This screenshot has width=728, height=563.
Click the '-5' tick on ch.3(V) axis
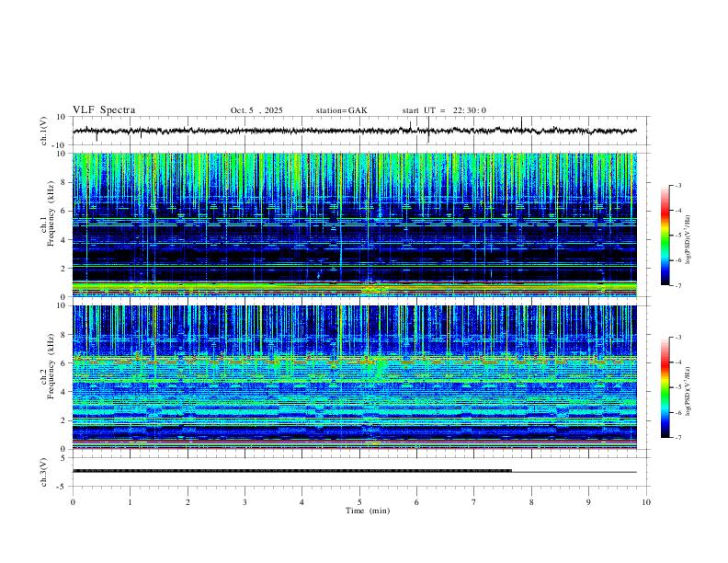[x=63, y=487]
